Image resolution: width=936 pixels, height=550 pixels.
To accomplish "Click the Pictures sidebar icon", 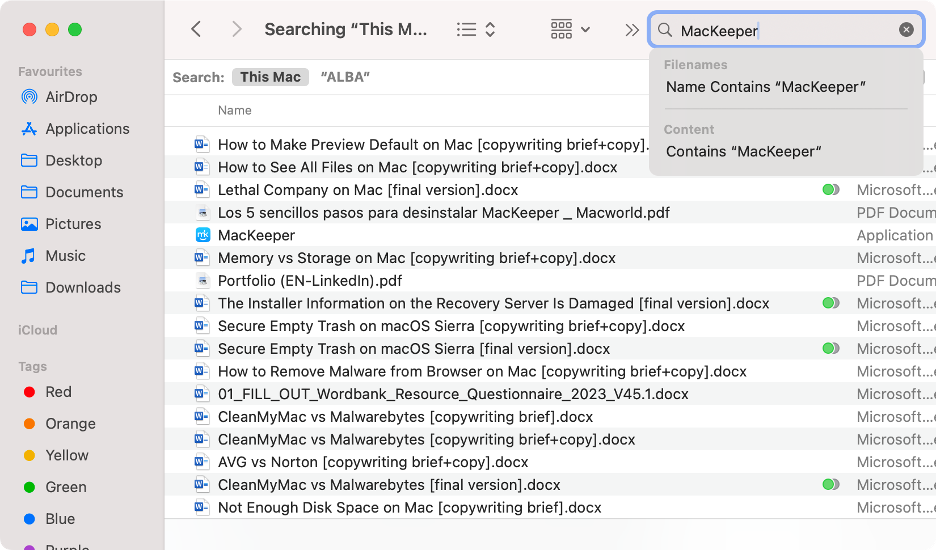I will (29, 224).
